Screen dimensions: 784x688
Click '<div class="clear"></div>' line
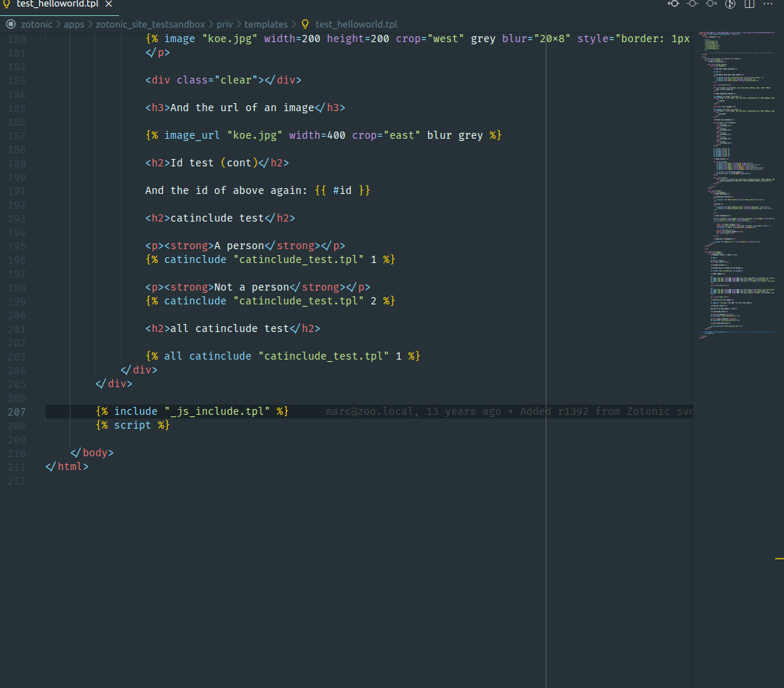223,81
